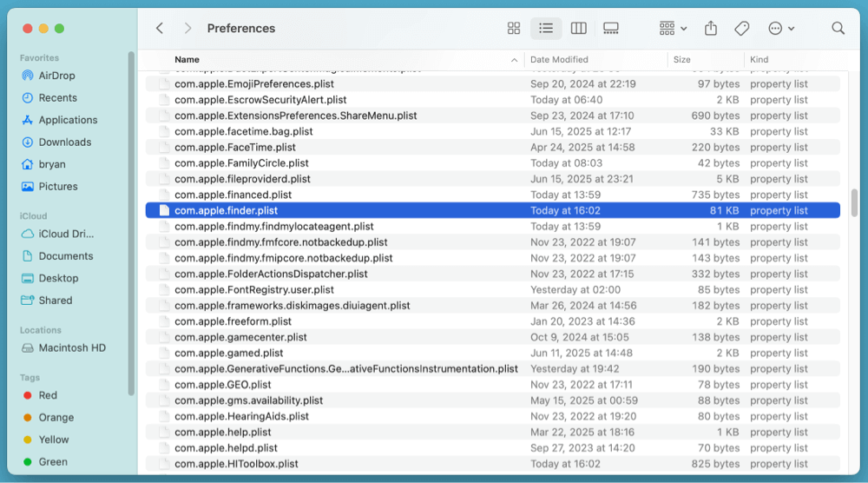Close the Finder window with red button
Screen dimensions: 868x483
[27, 29]
